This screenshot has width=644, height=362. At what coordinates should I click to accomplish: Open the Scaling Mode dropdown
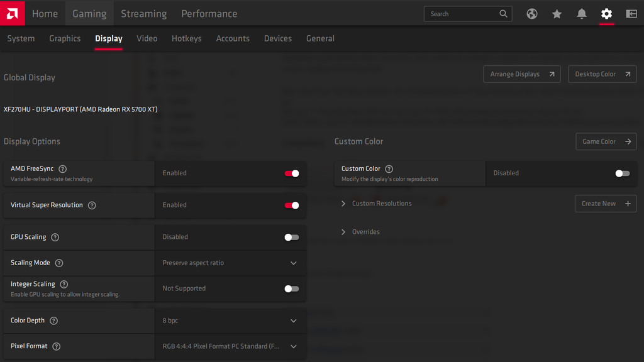pos(293,263)
